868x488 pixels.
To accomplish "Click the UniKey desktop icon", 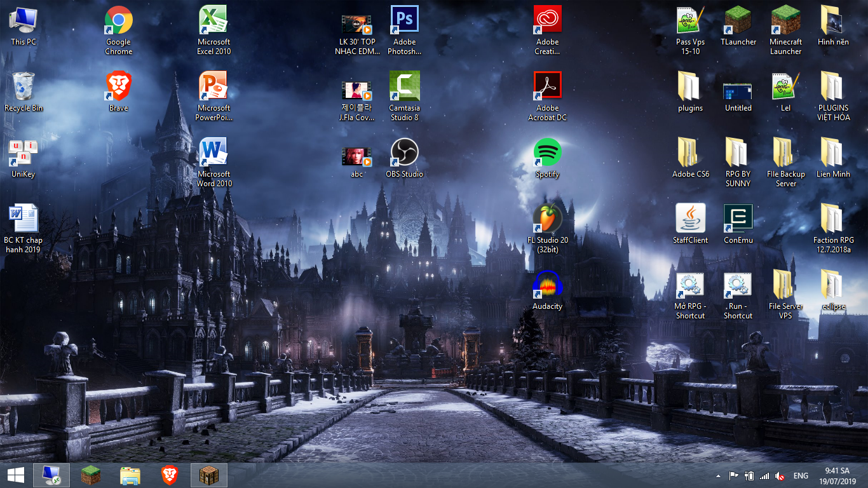I will pos(23,152).
